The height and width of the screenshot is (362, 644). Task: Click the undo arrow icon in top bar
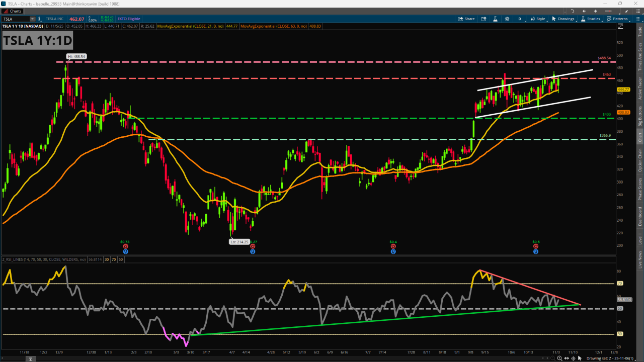(573, 11)
